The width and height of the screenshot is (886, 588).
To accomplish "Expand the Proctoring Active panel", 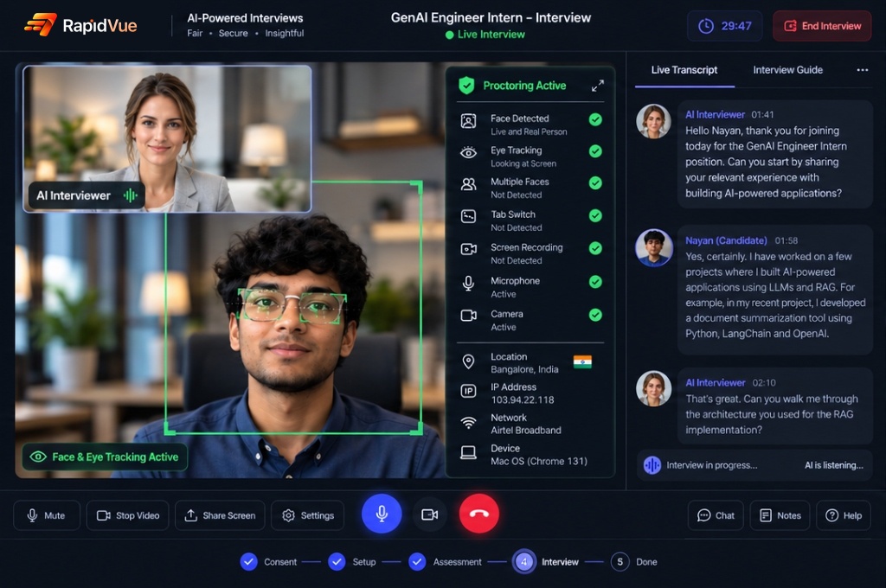I will click(597, 86).
